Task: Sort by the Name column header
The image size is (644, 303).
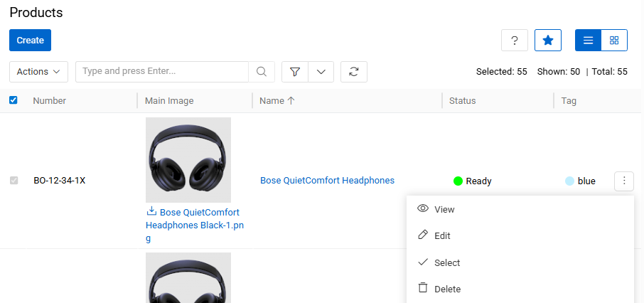Action: coord(277,101)
